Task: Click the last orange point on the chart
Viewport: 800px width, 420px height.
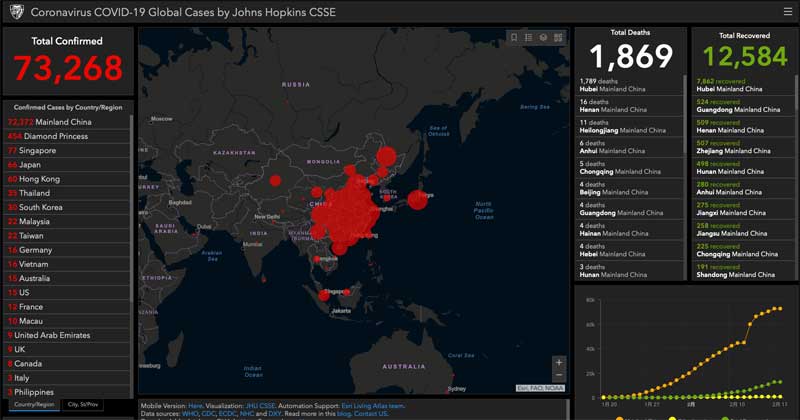Action: click(x=780, y=309)
